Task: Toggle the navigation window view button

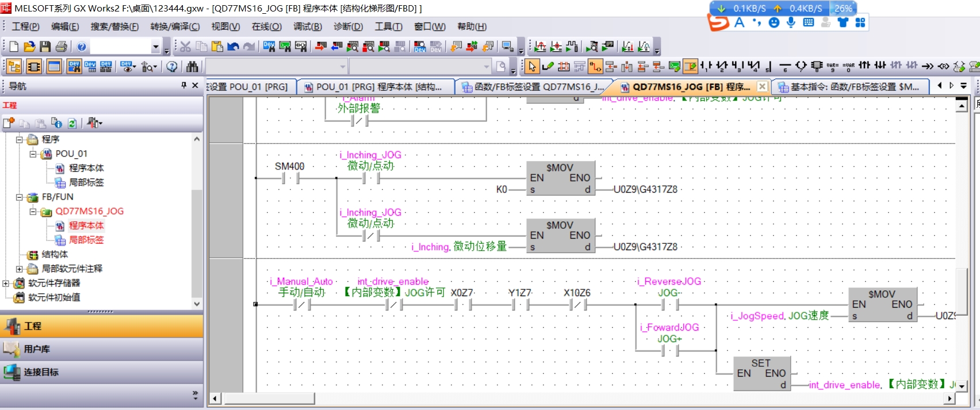Action: pos(14,67)
